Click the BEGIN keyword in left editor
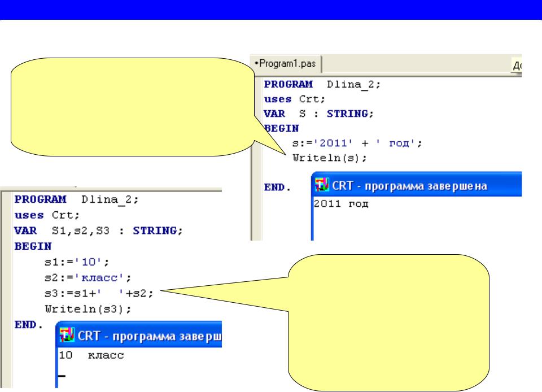The width and height of the screenshot is (542, 392). pos(33,246)
